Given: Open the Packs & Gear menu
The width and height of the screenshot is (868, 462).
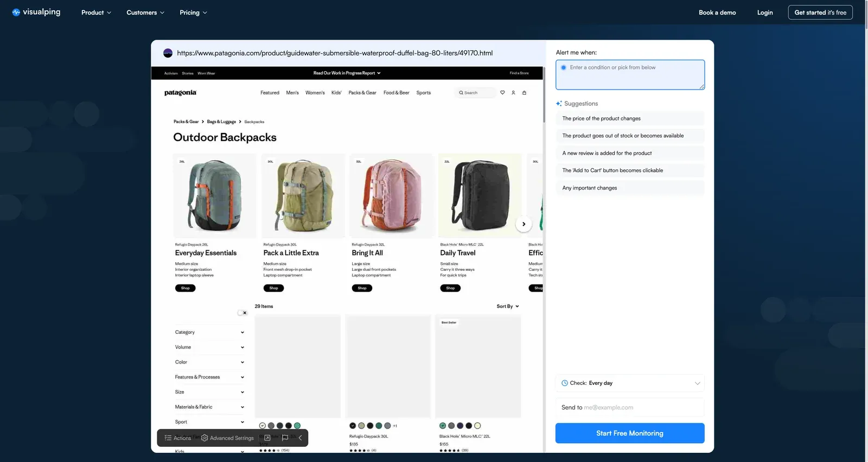Looking at the screenshot, I should (362, 93).
